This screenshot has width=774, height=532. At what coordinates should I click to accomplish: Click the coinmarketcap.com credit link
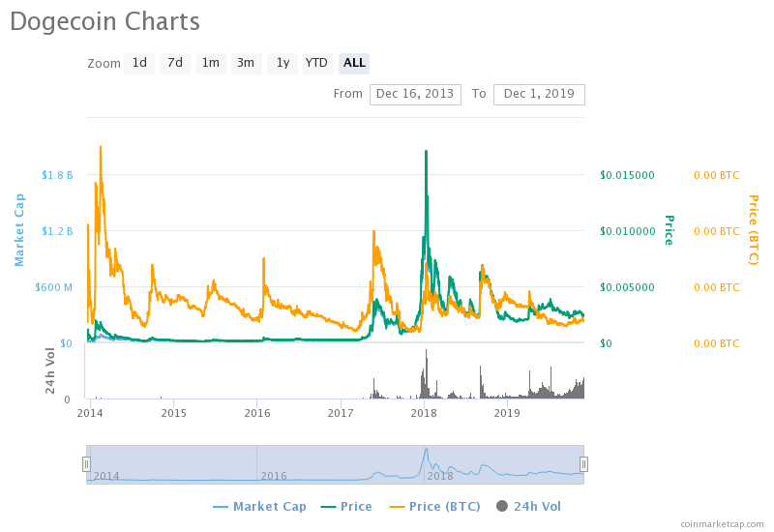(x=722, y=524)
